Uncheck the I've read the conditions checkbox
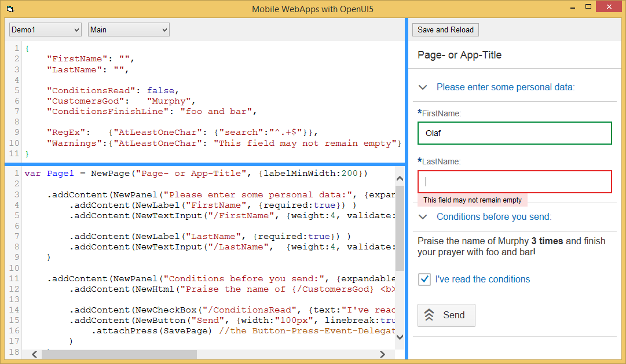This screenshot has width=626, height=364. [424, 280]
